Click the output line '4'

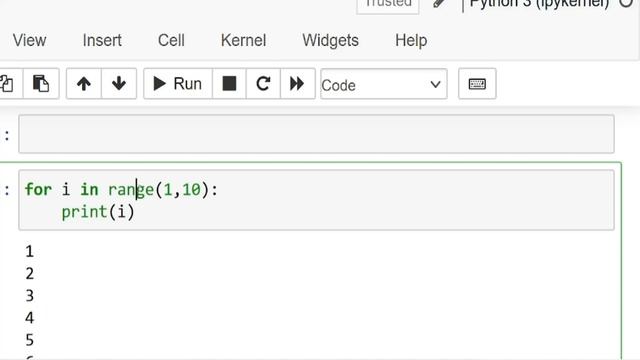tap(29, 318)
